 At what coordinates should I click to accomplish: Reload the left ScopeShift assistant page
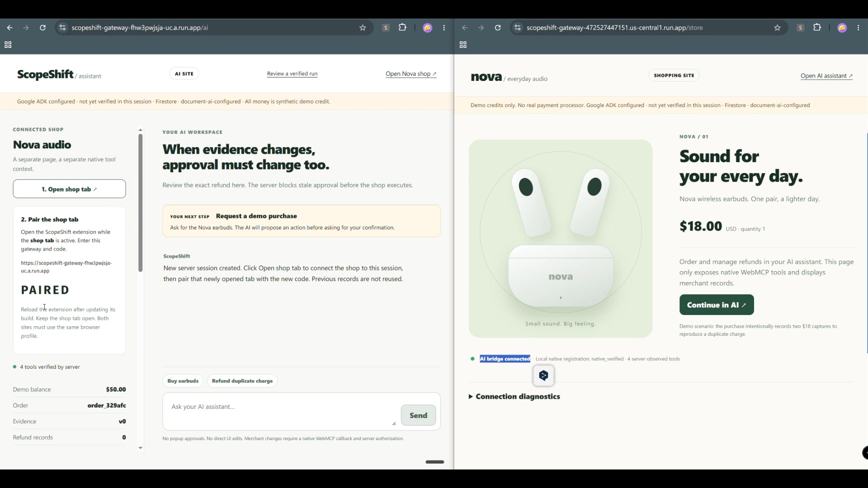(42, 28)
